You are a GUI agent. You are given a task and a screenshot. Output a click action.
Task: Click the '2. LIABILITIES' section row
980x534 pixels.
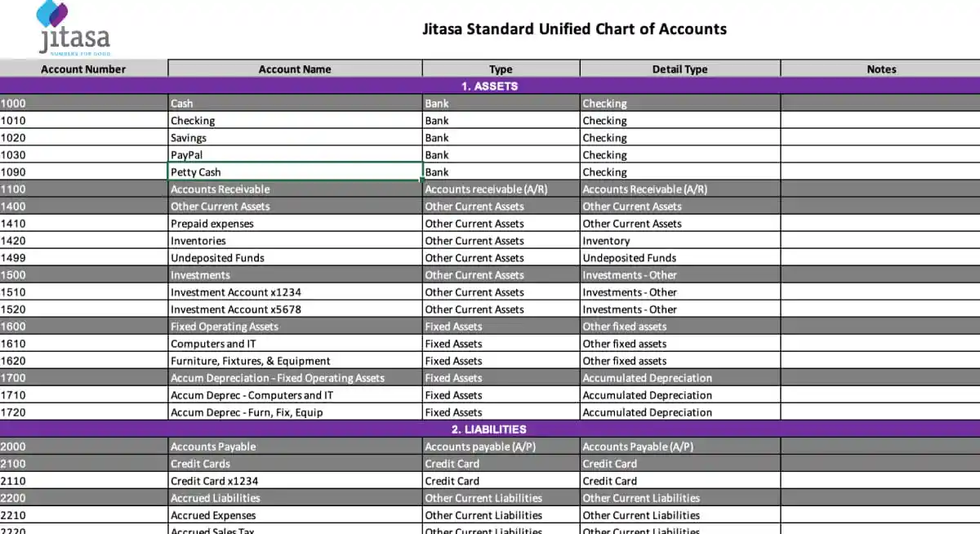490,429
